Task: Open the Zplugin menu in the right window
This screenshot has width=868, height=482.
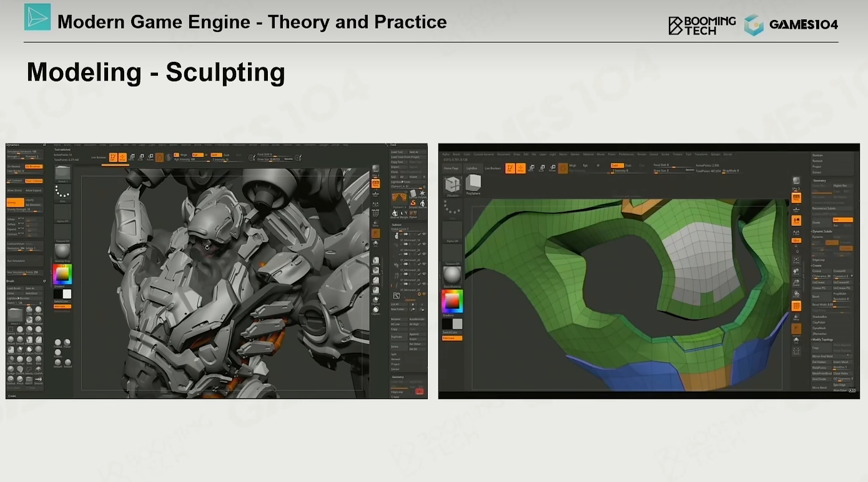Action: pos(716,154)
